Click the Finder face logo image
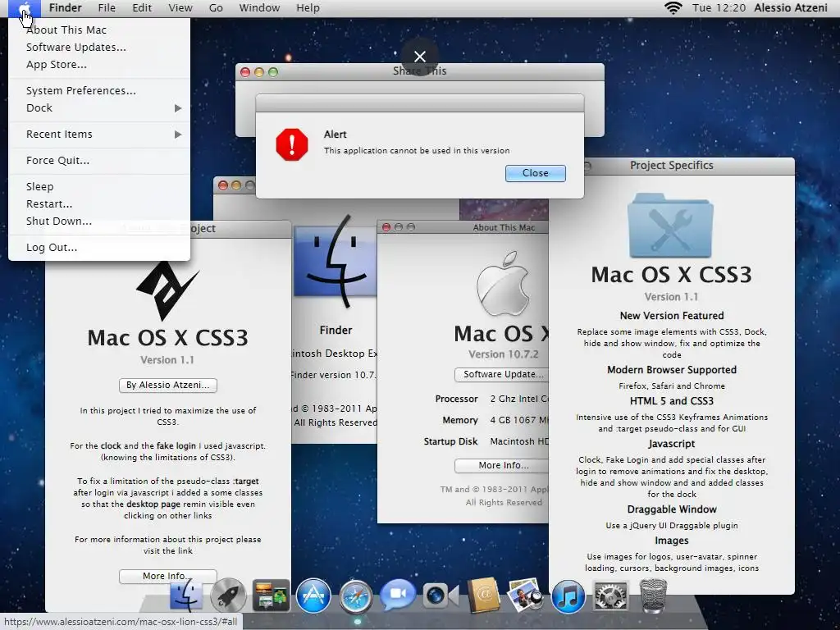Viewport: 840px width, 630px height. (336, 261)
